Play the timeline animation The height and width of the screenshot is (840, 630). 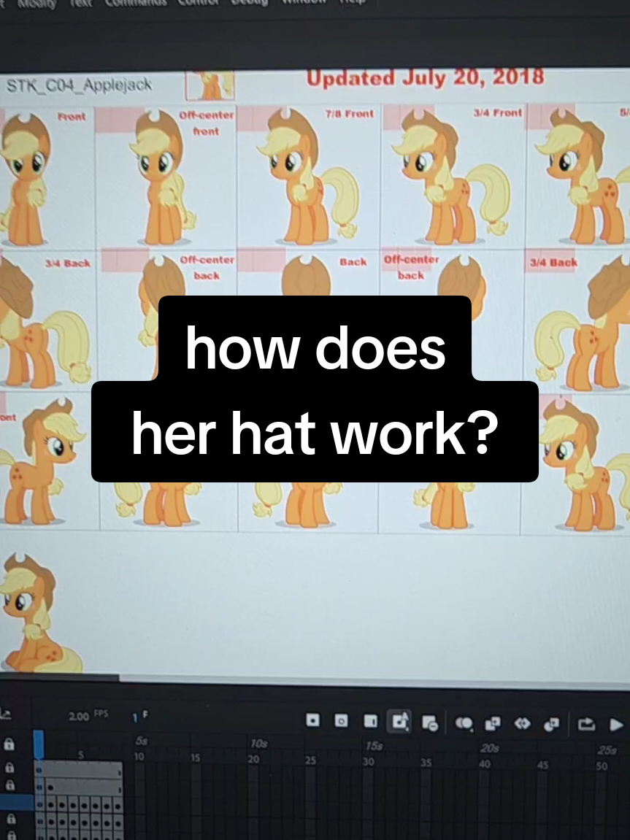[617, 725]
